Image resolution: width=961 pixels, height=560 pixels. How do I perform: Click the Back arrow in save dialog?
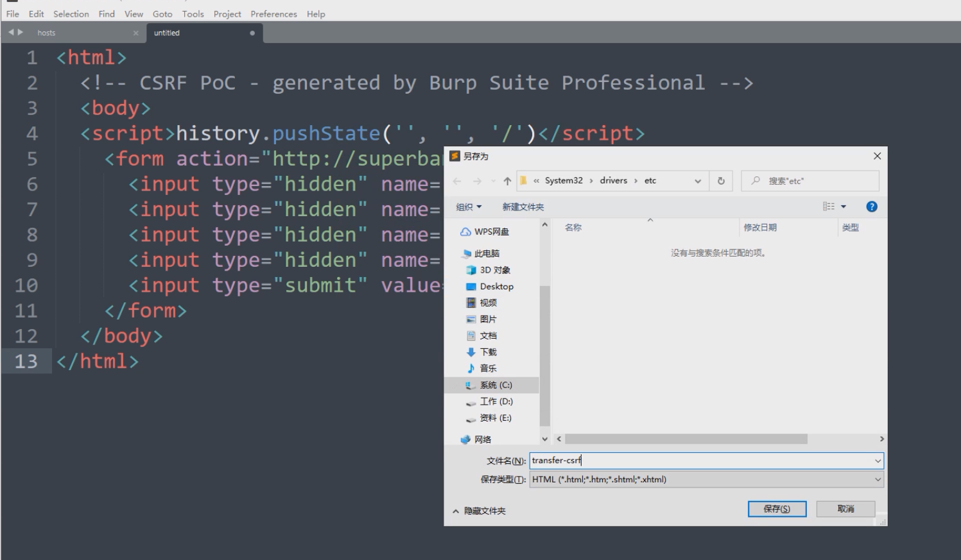pos(457,181)
